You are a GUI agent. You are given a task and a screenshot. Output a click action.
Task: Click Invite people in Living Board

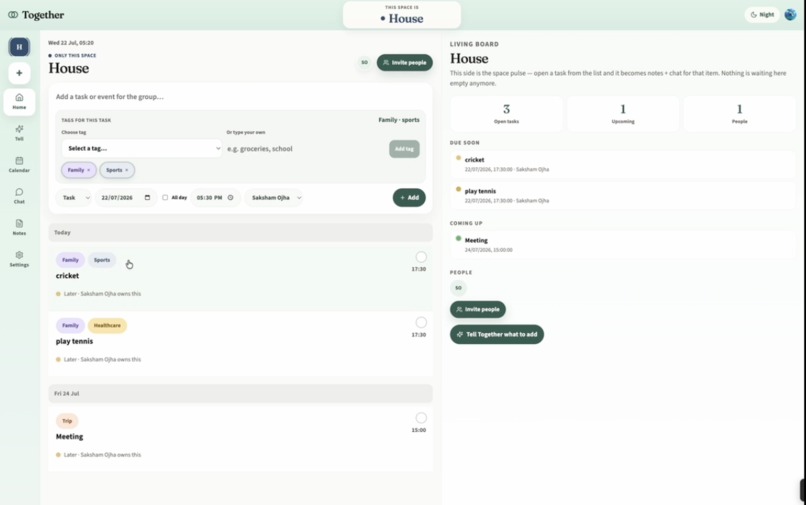tap(478, 310)
